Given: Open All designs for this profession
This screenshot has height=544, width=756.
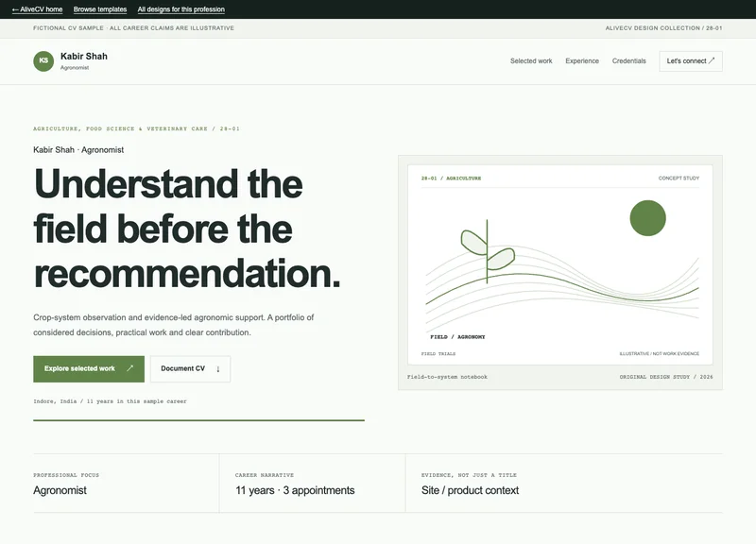Looking at the screenshot, I should (181, 9).
